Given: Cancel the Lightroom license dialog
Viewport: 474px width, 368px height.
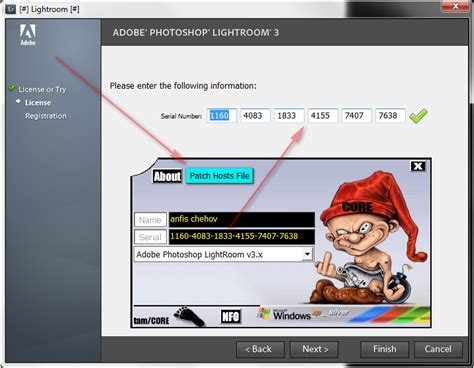Looking at the screenshot, I should (x=438, y=349).
